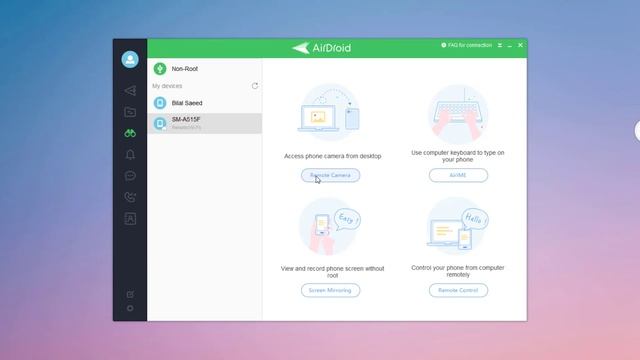Viewport: 640px width, 360px height.
Task: Click the SM-A515F device icon
Action: point(160,123)
